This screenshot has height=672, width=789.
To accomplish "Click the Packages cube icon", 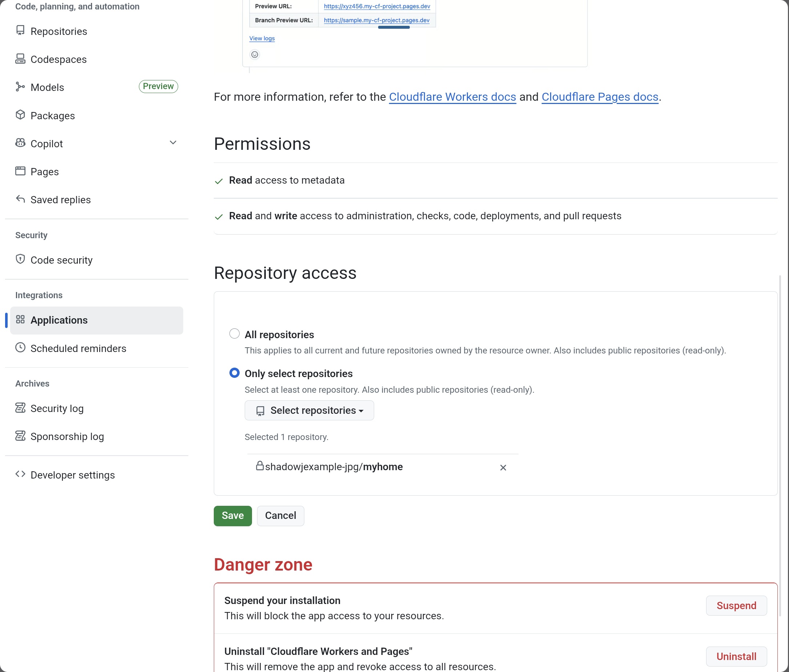I will pos(20,115).
